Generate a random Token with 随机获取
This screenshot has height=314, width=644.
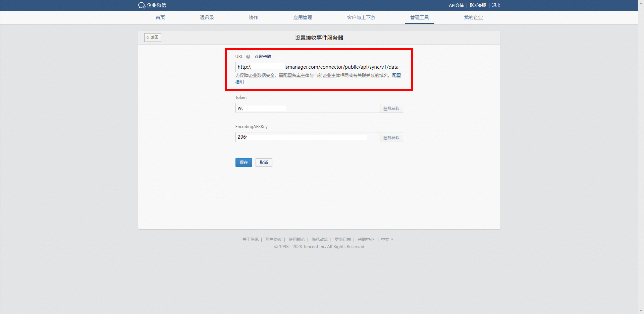(x=391, y=108)
